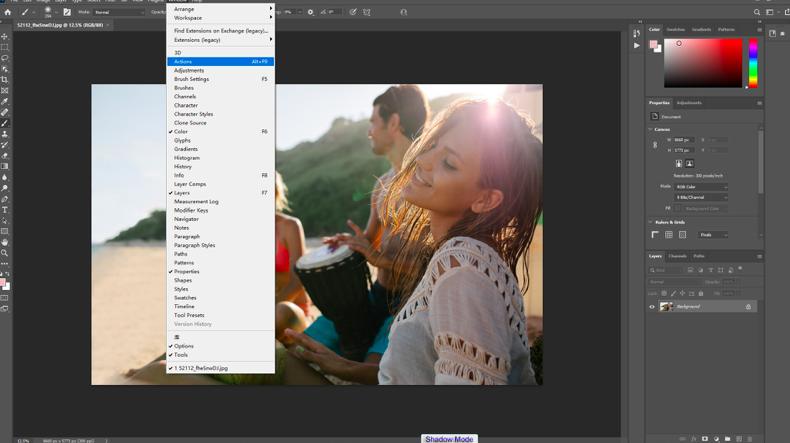Screen dimensions: 790x443
Task: Click in the color picker gradient field
Action: 703,63
